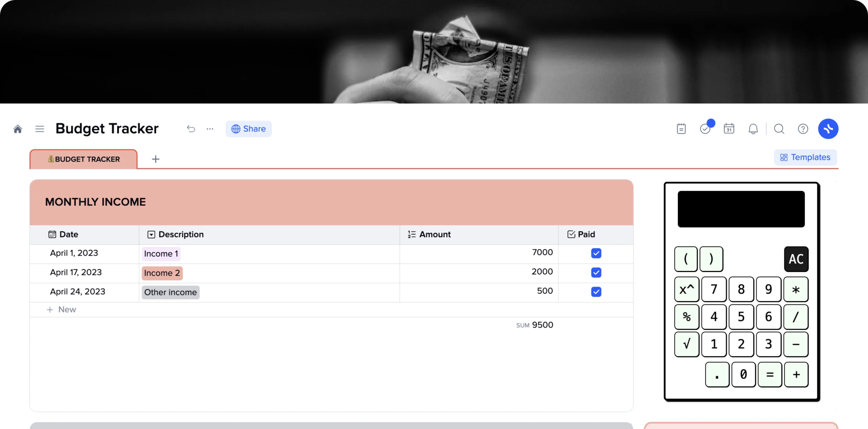Click the undo arrow icon
Image resolution: width=868 pixels, height=429 pixels.
click(x=191, y=129)
